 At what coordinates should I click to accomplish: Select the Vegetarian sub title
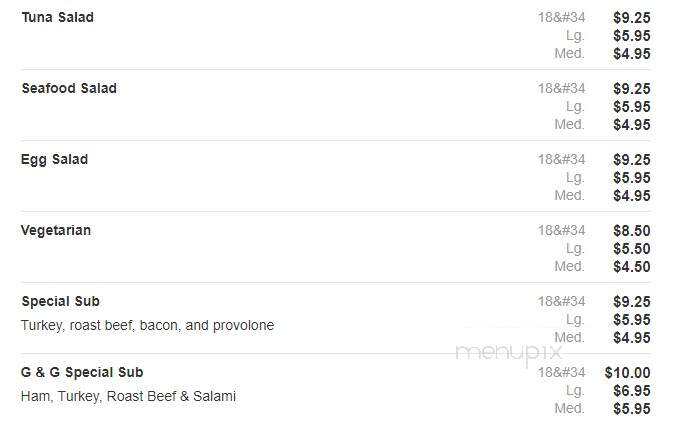(56, 230)
